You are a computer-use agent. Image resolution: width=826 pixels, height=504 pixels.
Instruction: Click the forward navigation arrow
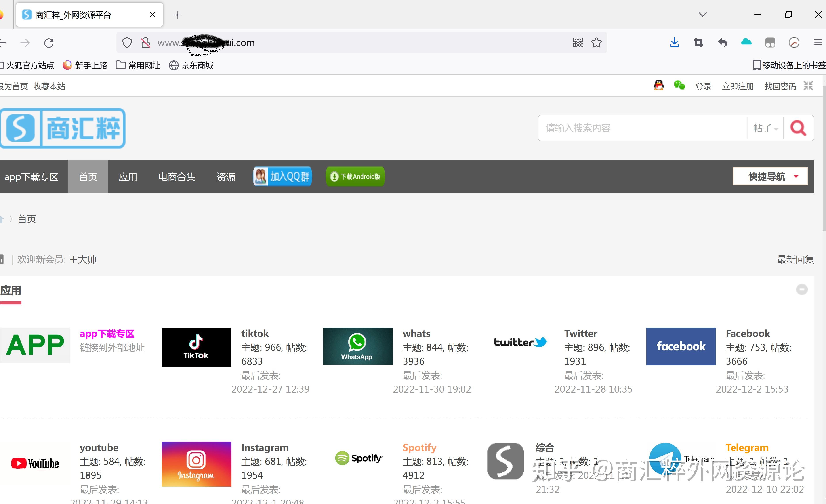pyautogui.click(x=25, y=43)
